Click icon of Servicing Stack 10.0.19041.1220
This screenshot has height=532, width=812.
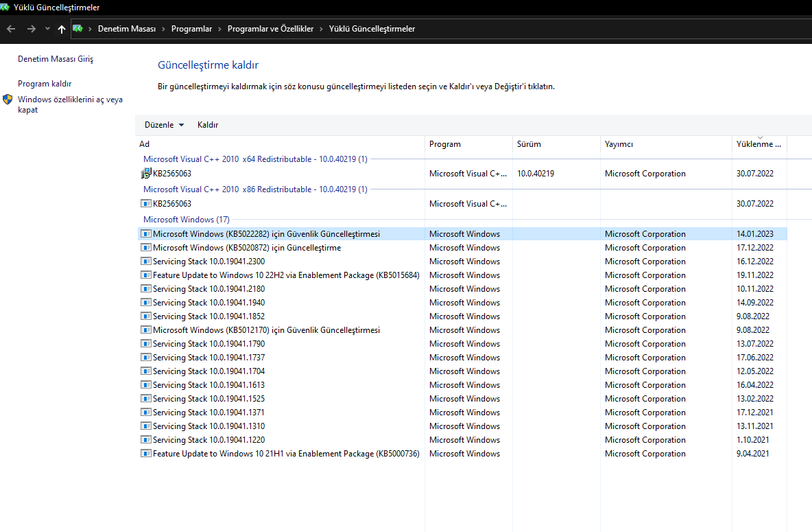click(x=146, y=440)
